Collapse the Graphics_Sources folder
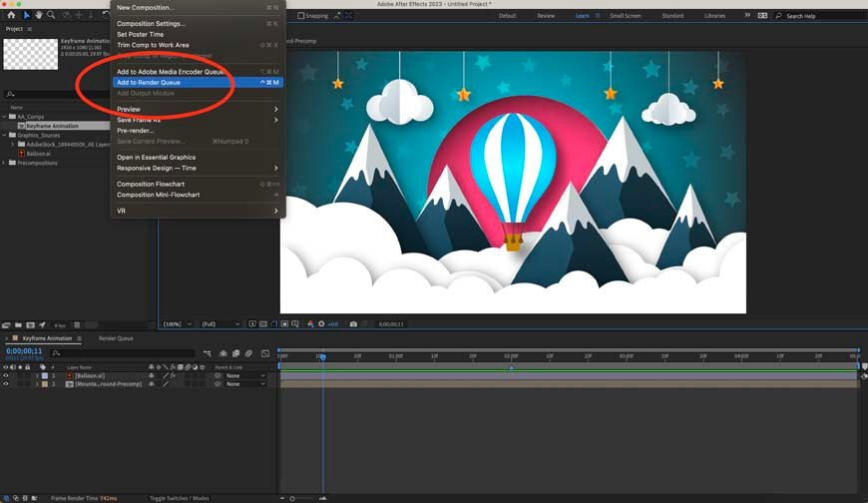 click(x=4, y=135)
